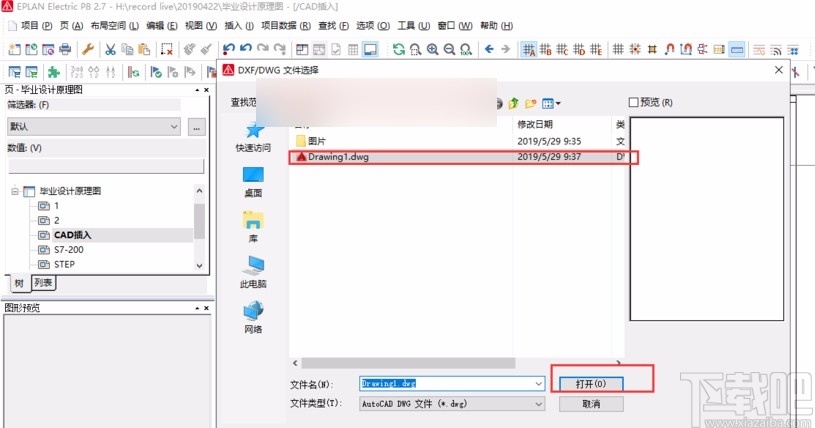Select Grid C icon
The image size is (815, 428).
[x=562, y=49]
